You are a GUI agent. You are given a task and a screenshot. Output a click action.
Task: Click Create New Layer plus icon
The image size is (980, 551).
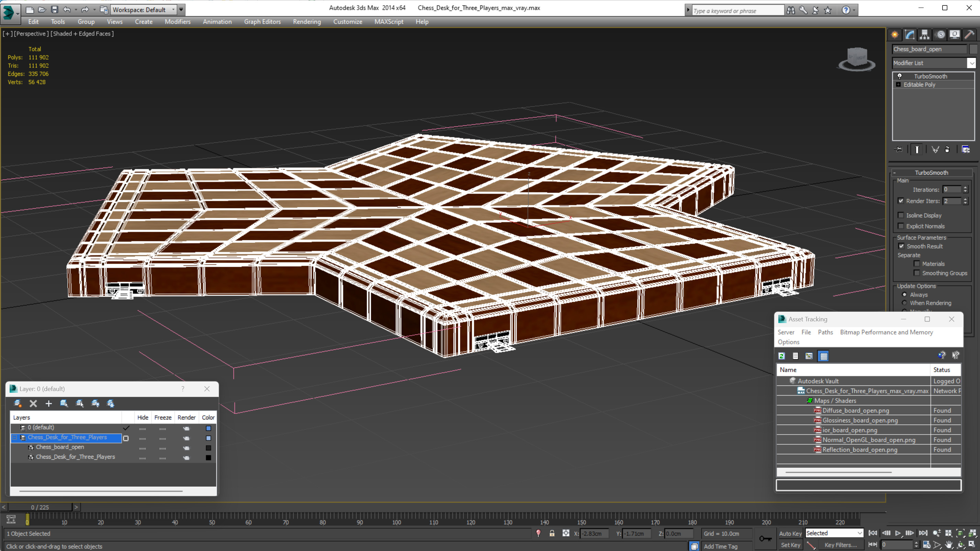click(49, 403)
